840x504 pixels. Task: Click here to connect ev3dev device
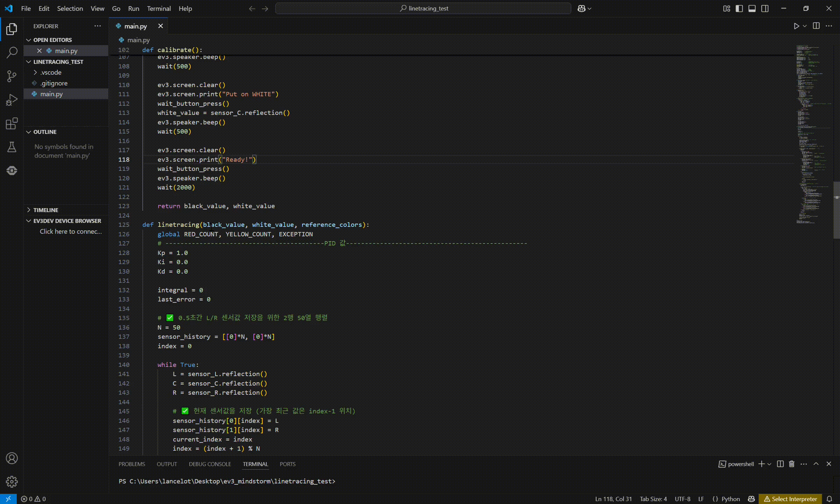(71, 232)
